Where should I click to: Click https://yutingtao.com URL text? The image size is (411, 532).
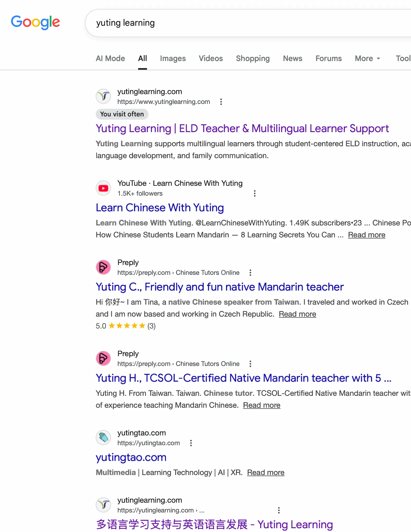(x=148, y=443)
